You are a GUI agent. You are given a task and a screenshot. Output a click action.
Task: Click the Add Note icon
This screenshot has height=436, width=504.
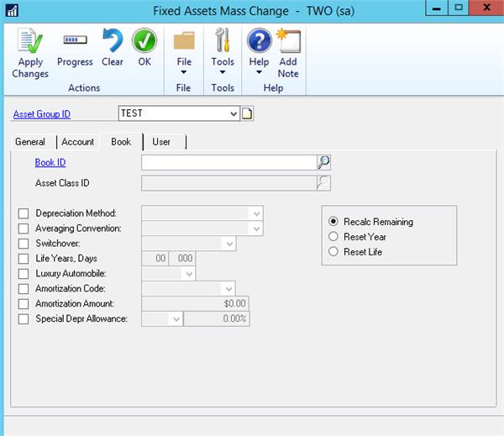288,41
